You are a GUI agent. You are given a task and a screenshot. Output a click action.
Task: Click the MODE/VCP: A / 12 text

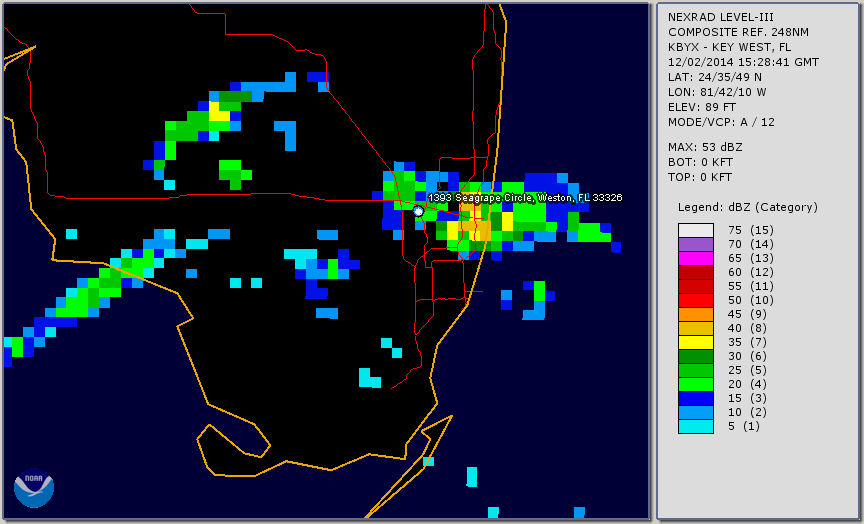721,122
